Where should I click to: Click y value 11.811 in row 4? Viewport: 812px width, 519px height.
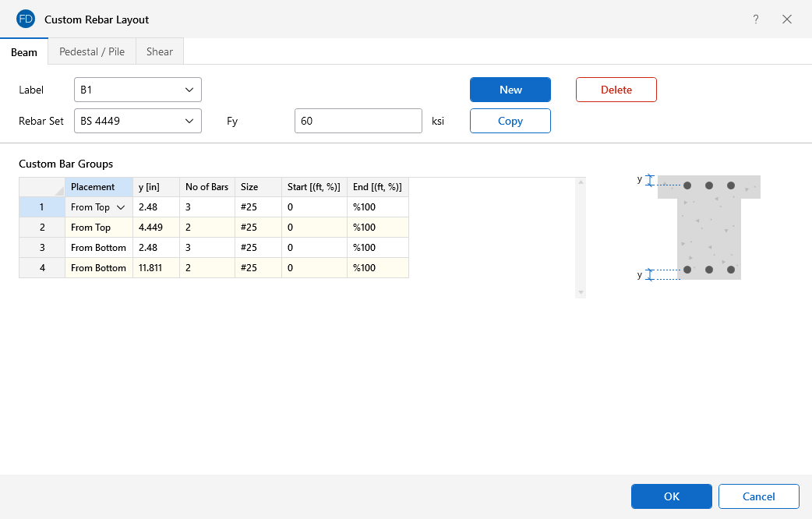click(x=156, y=268)
